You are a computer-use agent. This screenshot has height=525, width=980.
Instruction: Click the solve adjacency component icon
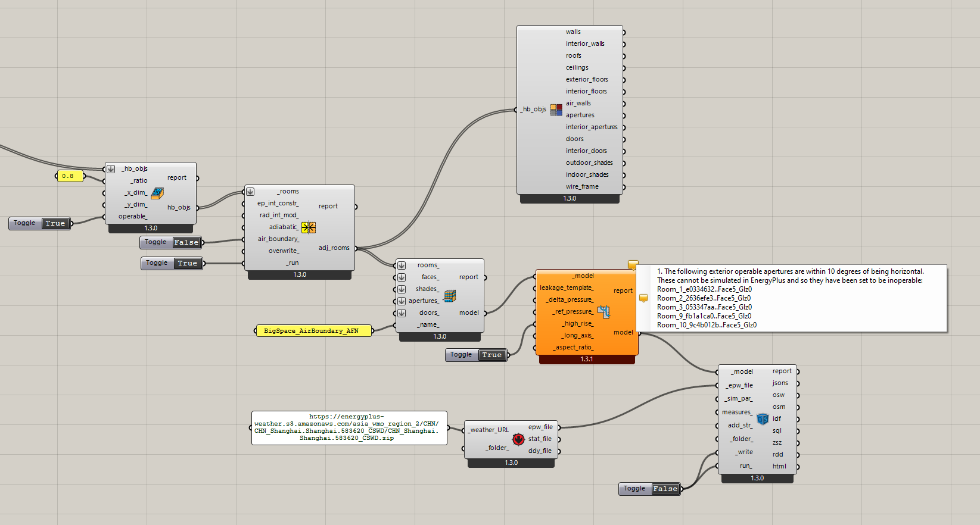coord(309,227)
